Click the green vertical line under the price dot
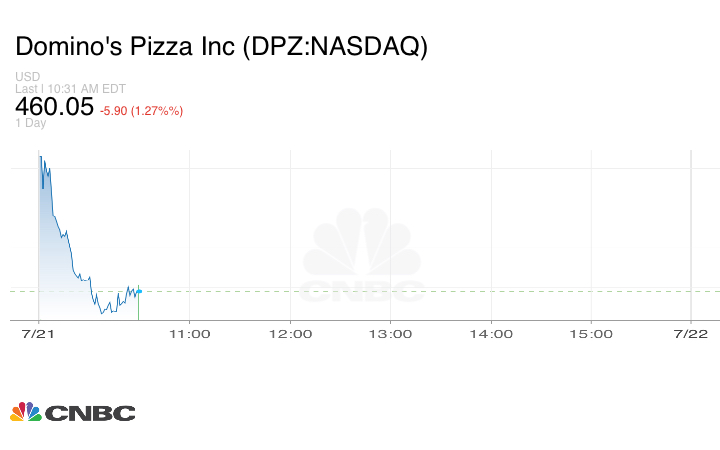720x450 pixels. (x=139, y=306)
